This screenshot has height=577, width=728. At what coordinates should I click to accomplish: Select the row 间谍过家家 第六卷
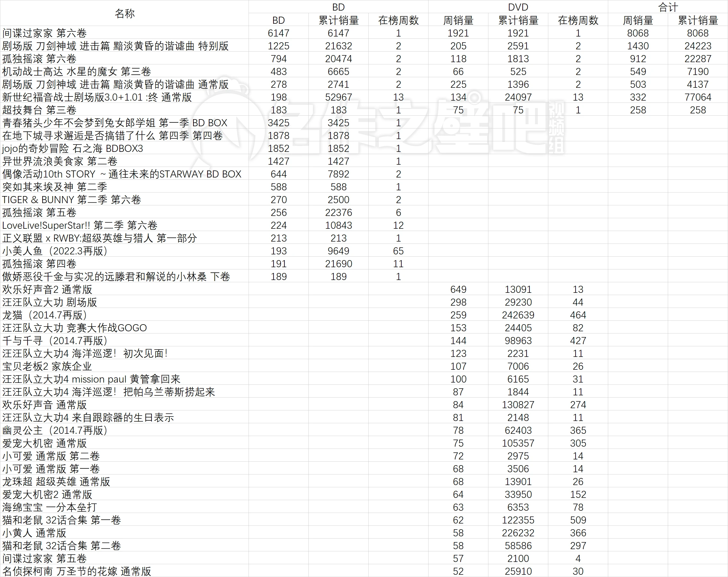(x=364, y=33)
